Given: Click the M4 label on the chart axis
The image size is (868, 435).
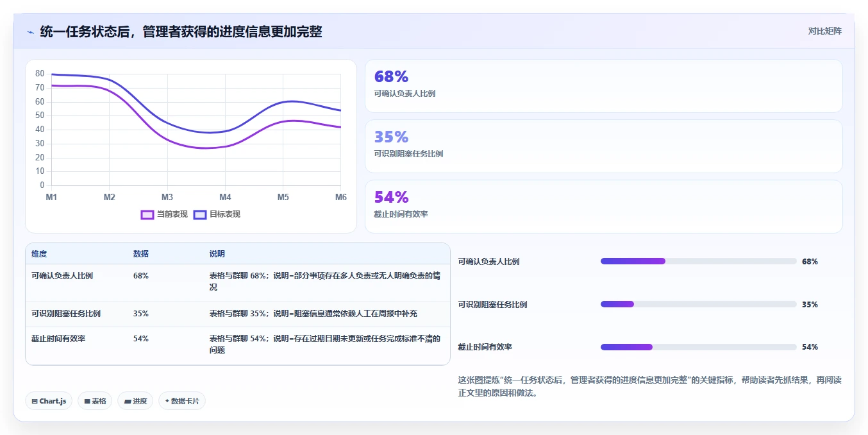Looking at the screenshot, I should (x=225, y=197).
